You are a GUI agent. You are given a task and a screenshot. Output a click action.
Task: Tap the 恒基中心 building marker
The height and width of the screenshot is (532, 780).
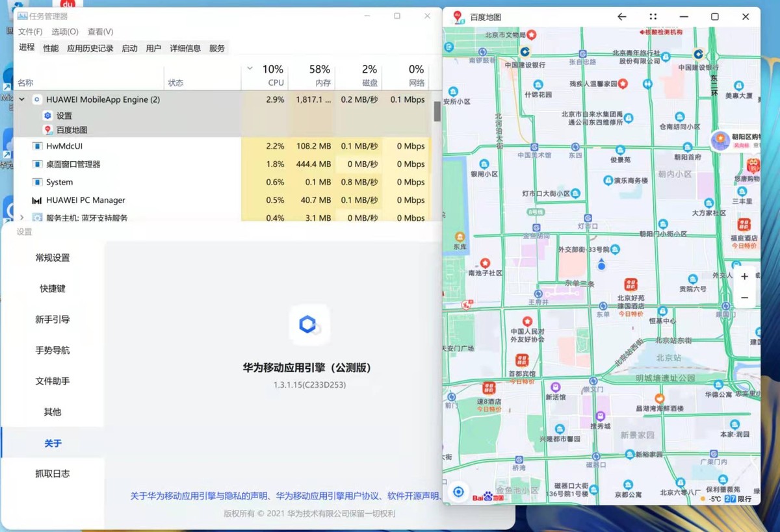coord(662,311)
